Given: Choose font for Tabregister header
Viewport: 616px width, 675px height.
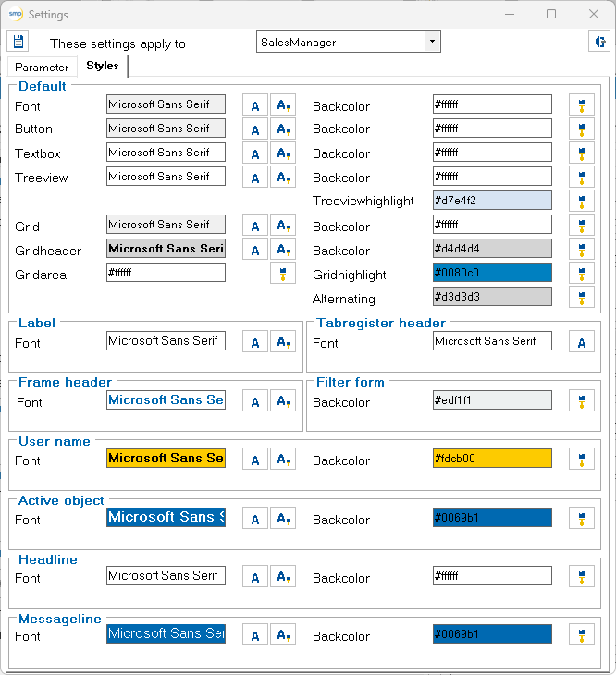Looking at the screenshot, I should [582, 342].
